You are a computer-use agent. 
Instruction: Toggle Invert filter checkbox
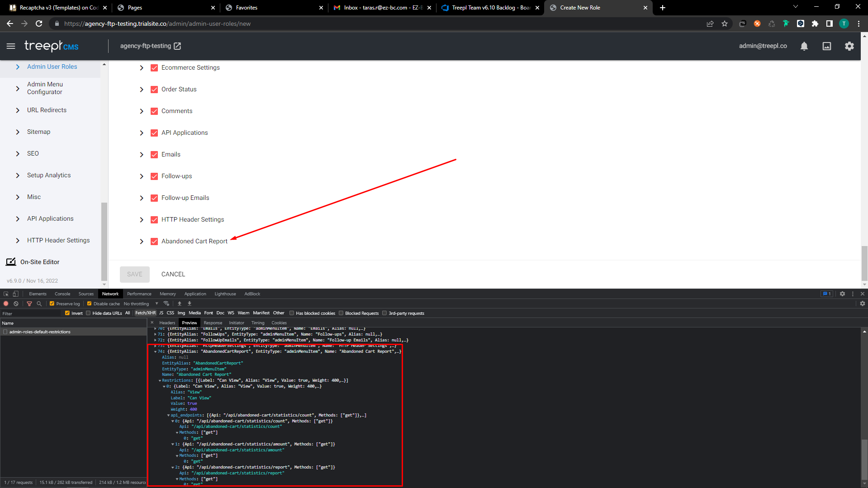(x=67, y=313)
